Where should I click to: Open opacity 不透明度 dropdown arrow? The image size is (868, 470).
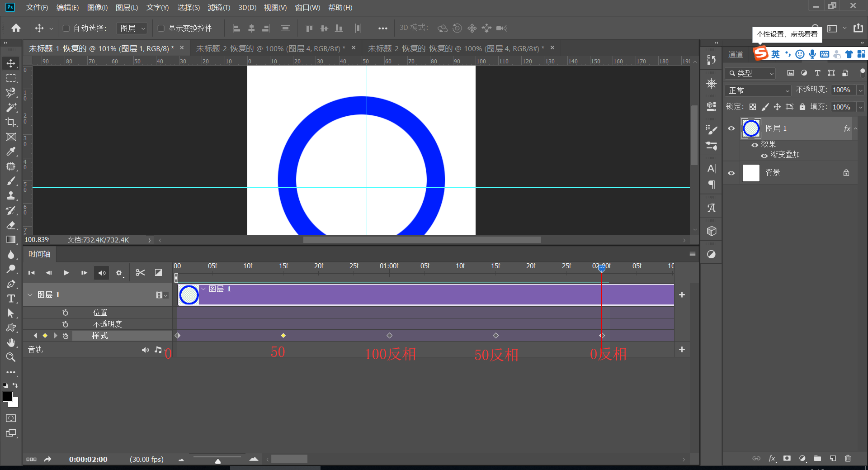[x=861, y=90]
